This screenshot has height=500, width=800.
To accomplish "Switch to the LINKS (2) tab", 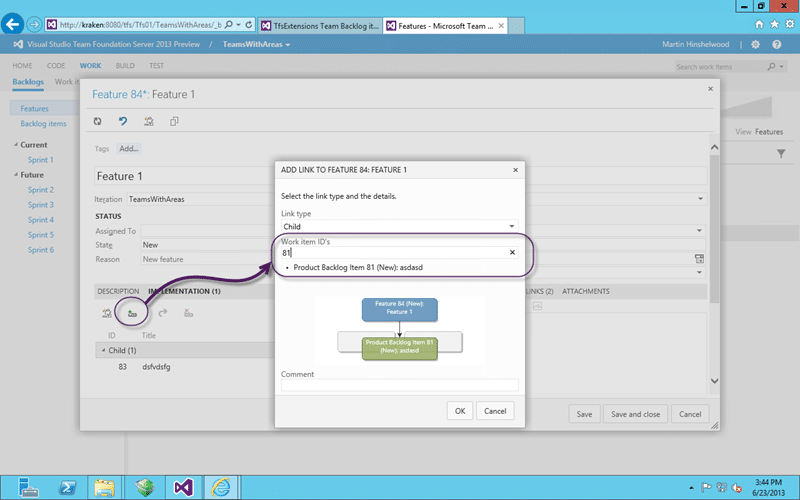I will point(540,291).
